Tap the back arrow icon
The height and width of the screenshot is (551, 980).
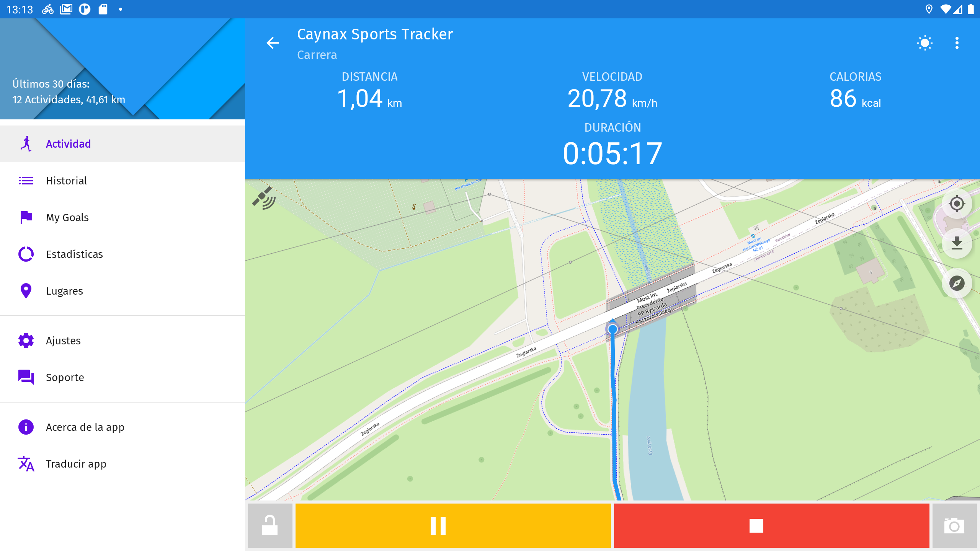tap(273, 43)
